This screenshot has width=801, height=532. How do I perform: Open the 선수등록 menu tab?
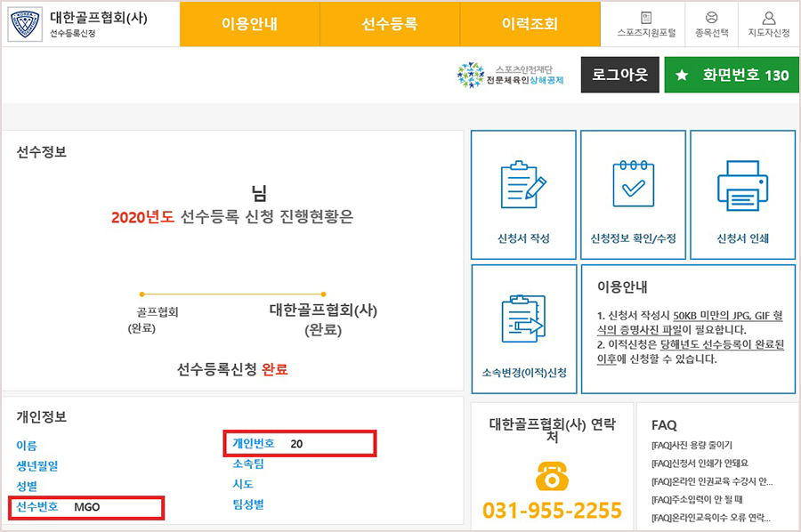390,24
